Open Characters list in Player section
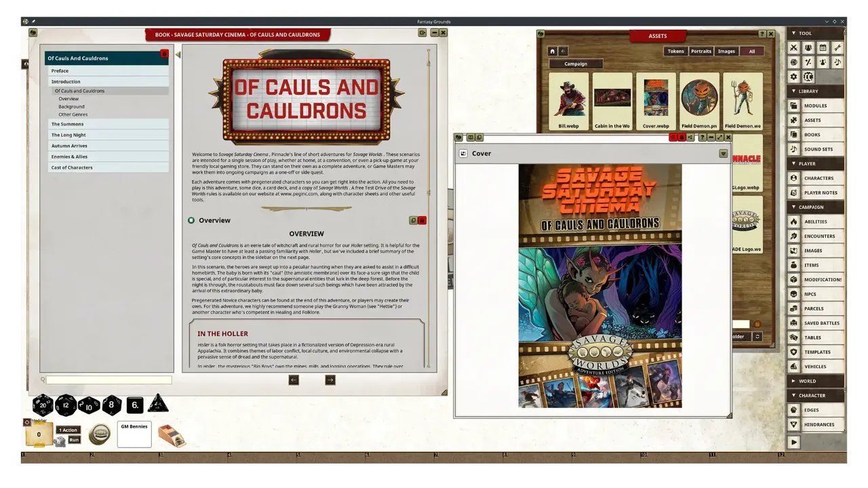Viewport: 868px width, 488px height. click(816, 178)
